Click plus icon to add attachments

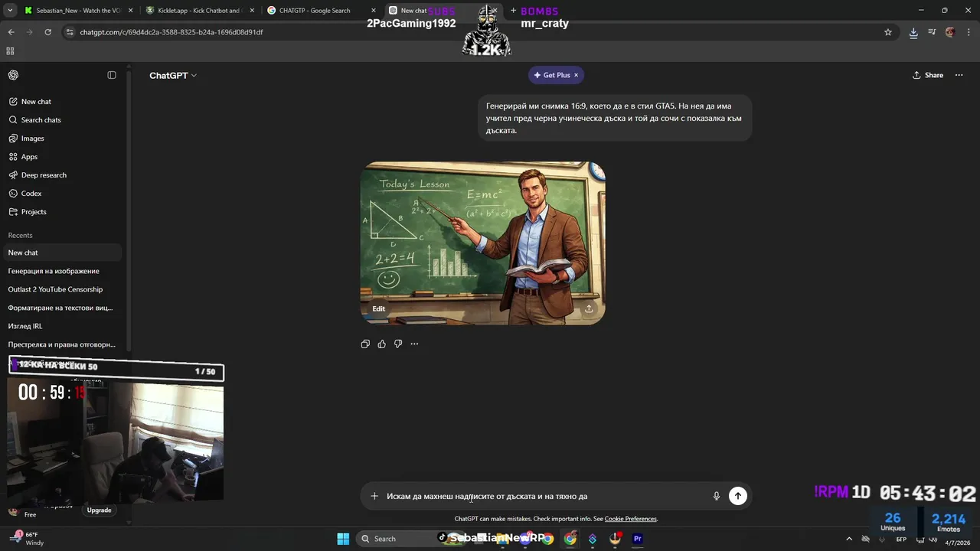(x=374, y=496)
